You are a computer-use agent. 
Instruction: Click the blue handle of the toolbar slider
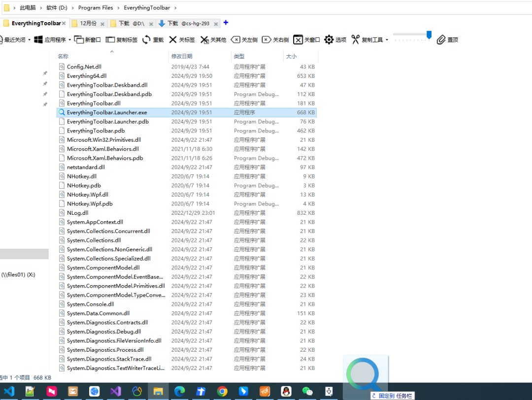click(x=429, y=34)
